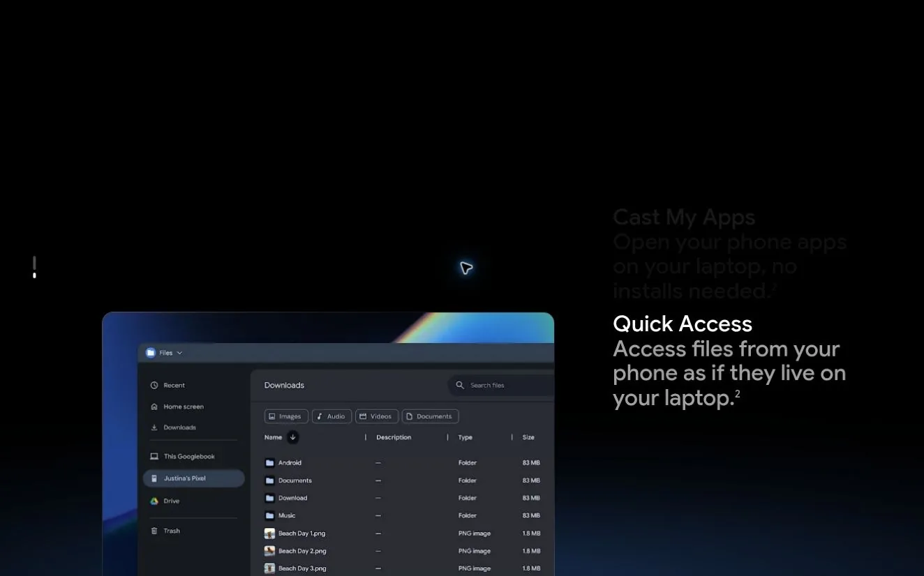Click the magnifier icon in the search bar
This screenshot has height=576, width=924.
tap(460, 385)
